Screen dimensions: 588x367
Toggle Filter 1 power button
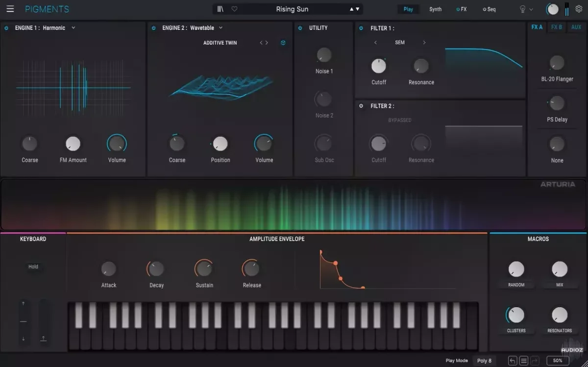(361, 28)
